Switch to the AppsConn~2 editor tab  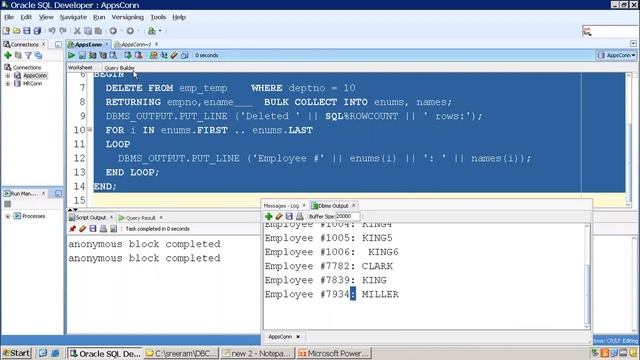pos(136,44)
